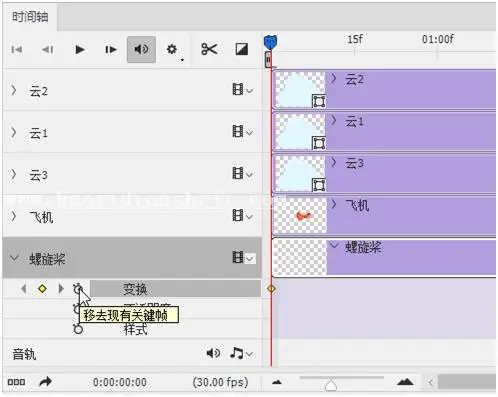
Task: Expand 飞机 clip chevron in timeline
Action: pos(334,204)
